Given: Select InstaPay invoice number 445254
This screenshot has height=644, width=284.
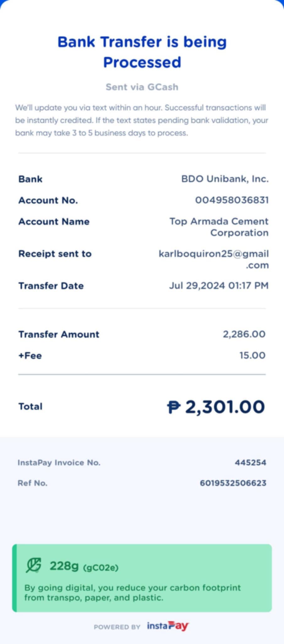Looking at the screenshot, I should 250,463.
